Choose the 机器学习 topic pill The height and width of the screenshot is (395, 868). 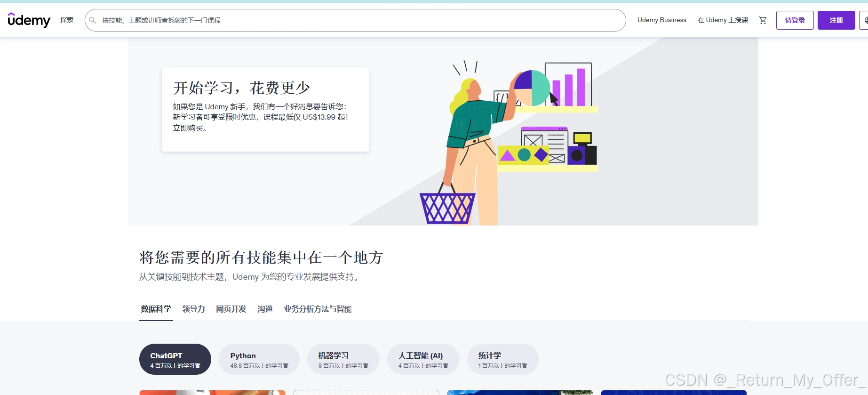(x=343, y=359)
